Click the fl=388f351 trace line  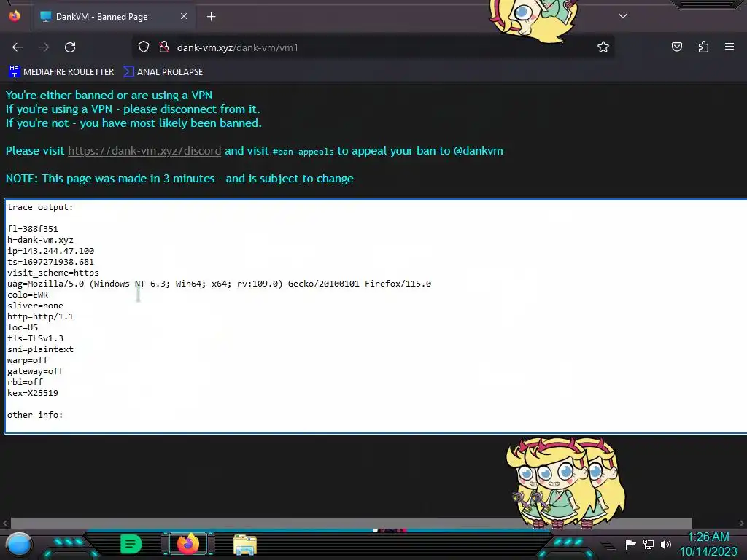32,229
